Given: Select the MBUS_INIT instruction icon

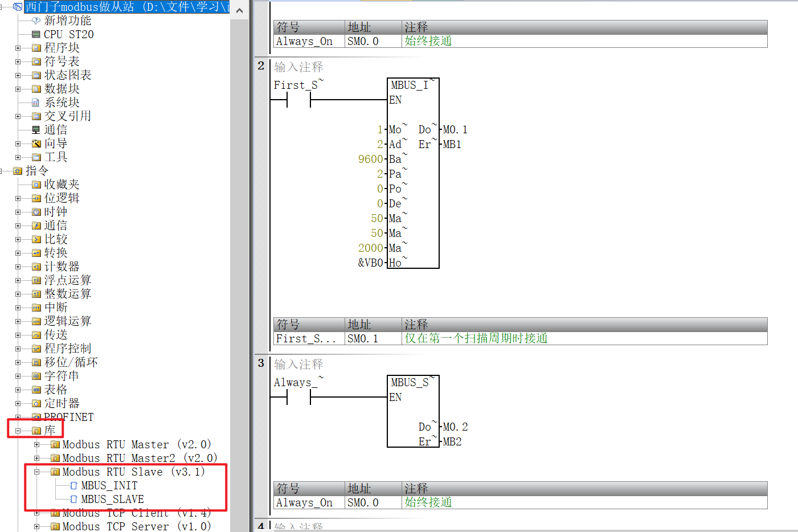Looking at the screenshot, I should 73,486.
